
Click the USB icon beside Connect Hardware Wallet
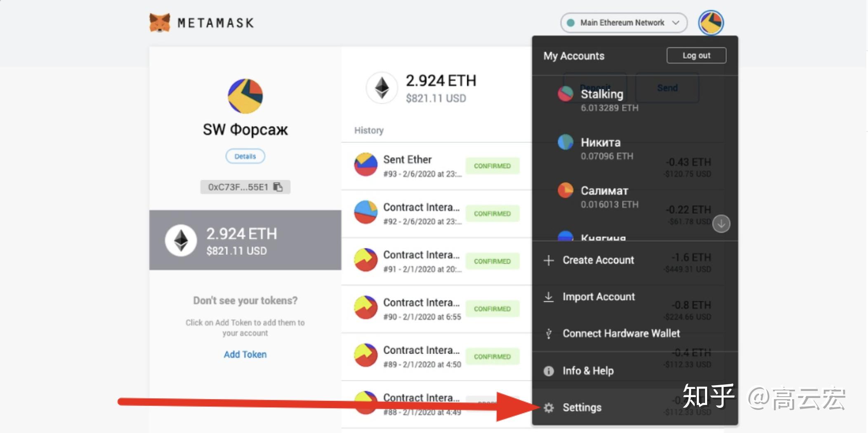pos(549,334)
